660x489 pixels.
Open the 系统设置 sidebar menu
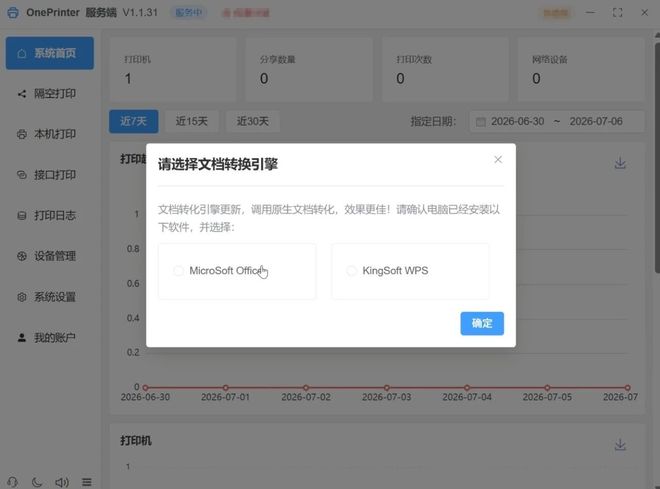(50, 297)
